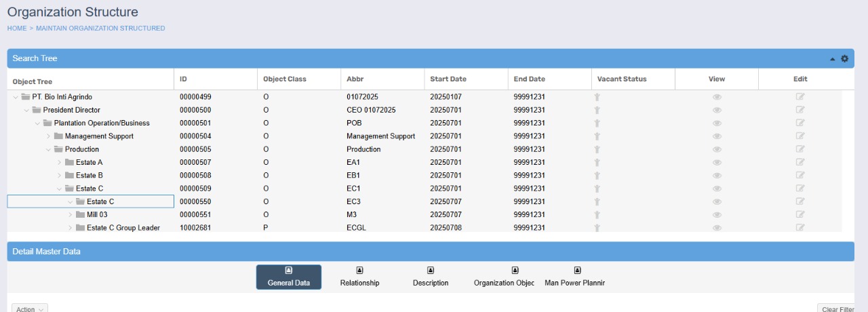Click vacant status icon for President Director
This screenshot has height=312, width=868.
click(597, 110)
